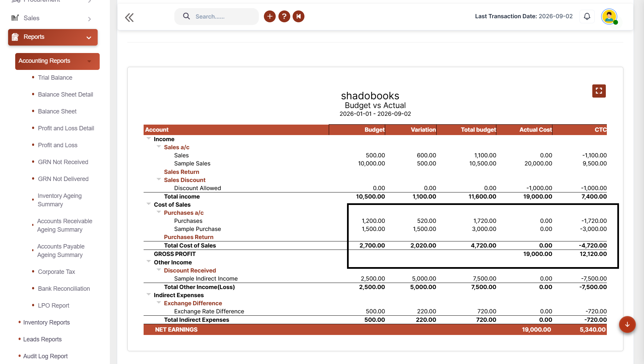Open Leads Reports section
The width and height of the screenshot is (644, 364).
[x=42, y=339]
